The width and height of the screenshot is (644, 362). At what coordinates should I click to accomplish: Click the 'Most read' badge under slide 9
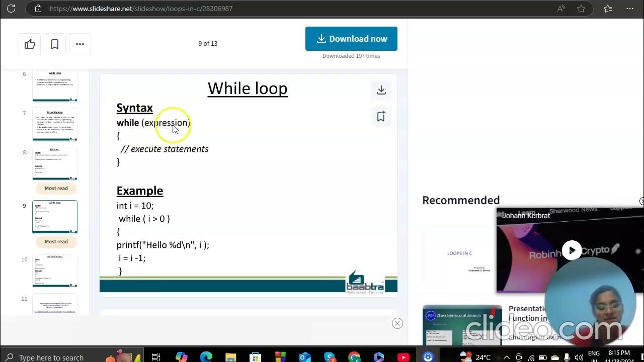[x=56, y=242]
